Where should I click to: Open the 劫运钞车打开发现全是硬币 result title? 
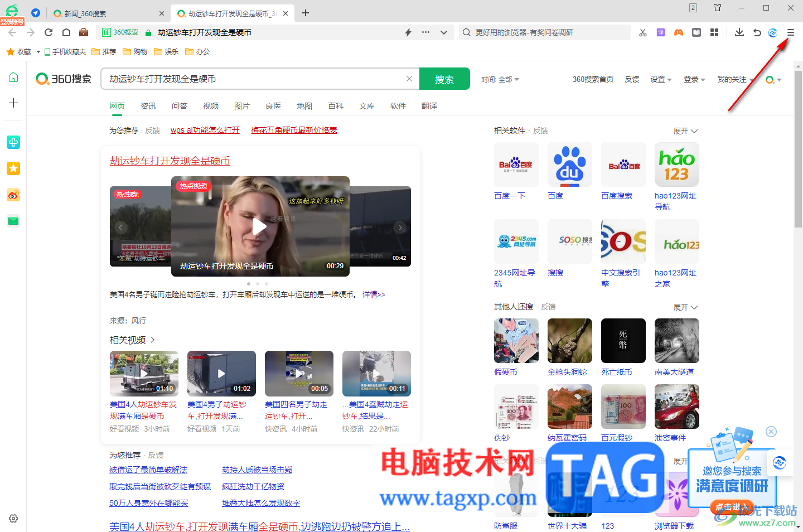(x=170, y=161)
